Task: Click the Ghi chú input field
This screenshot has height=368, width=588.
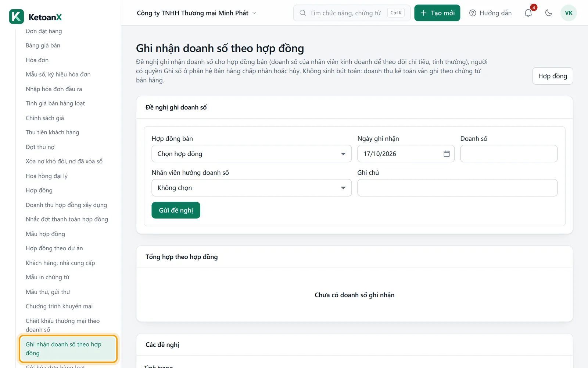Action: coord(458,188)
